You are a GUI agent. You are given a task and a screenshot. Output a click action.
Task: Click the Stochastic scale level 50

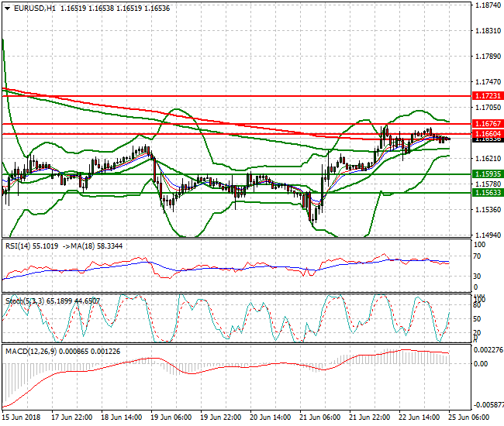477,319
